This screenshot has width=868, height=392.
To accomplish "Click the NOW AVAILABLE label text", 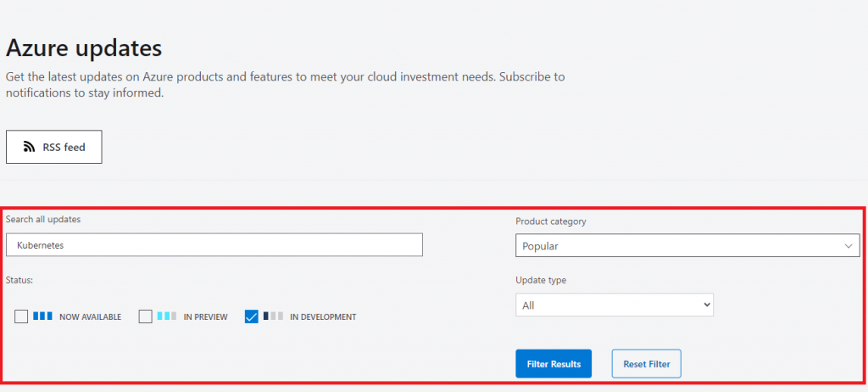I will [90, 317].
